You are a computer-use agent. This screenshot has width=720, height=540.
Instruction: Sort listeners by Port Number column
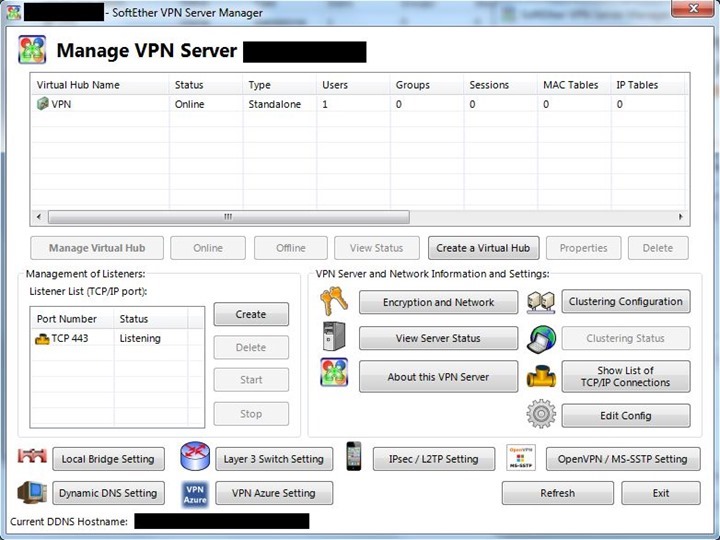coord(73,319)
